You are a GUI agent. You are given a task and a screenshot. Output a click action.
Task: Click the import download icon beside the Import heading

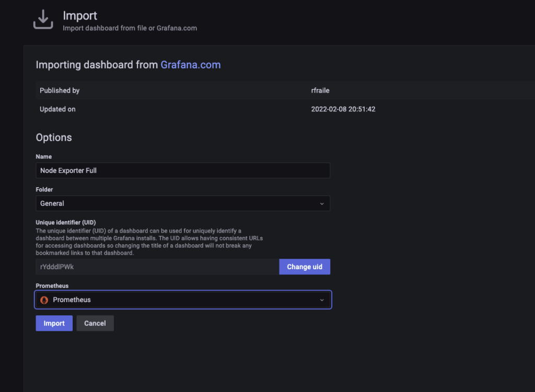43,19
